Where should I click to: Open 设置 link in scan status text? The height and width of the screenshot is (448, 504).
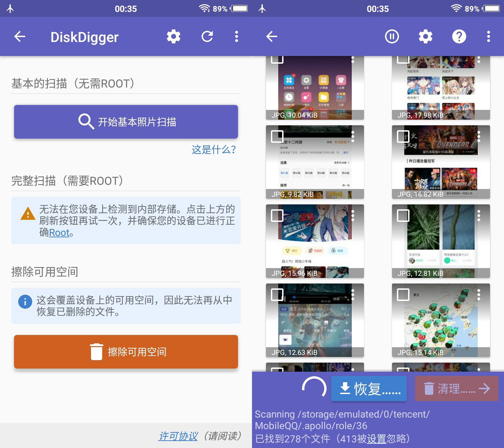[376, 439]
